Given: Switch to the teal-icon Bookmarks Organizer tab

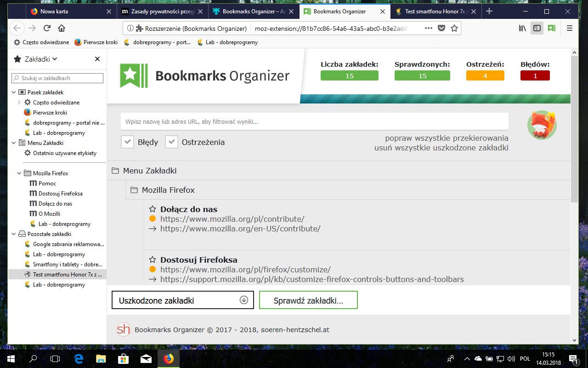Looking at the screenshot, I should tap(254, 11).
